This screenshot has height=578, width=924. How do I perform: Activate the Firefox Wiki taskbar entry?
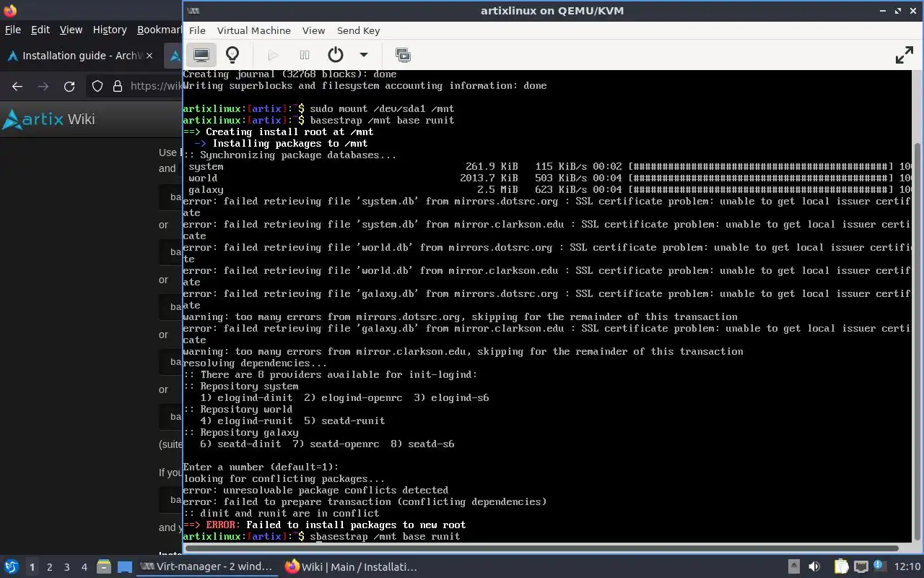tap(351, 566)
